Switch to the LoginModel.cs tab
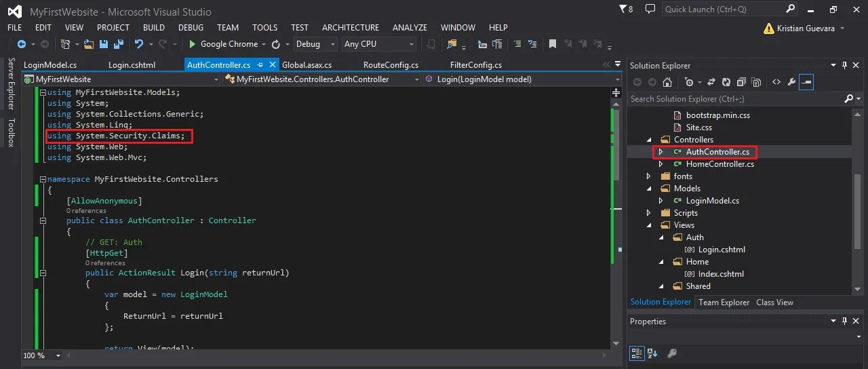868x369 pixels. (50, 65)
